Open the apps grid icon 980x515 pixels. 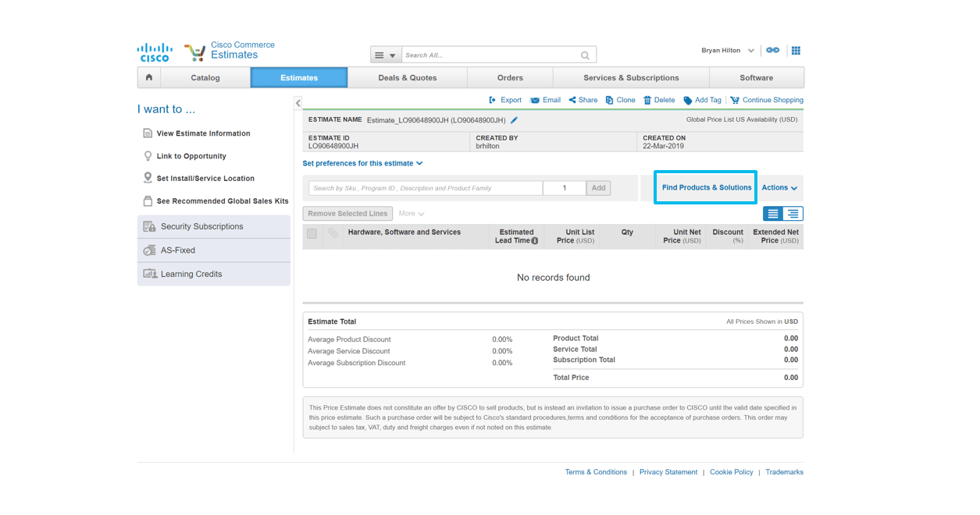click(x=796, y=50)
